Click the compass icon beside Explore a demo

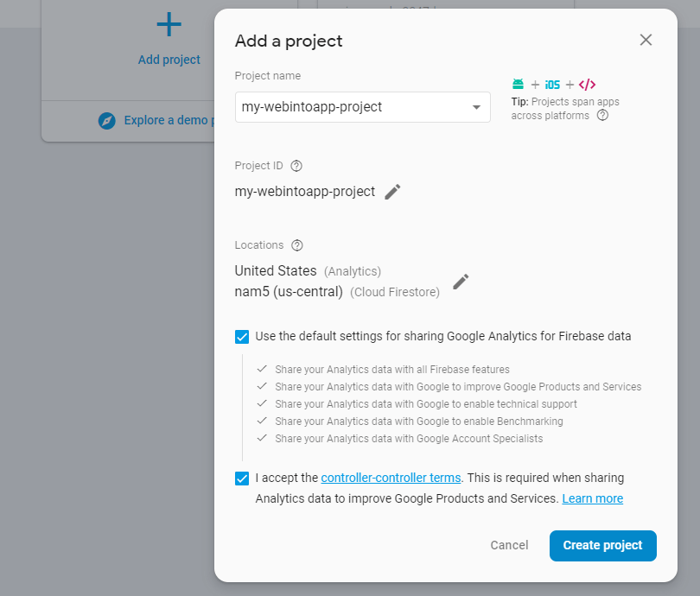pos(106,120)
